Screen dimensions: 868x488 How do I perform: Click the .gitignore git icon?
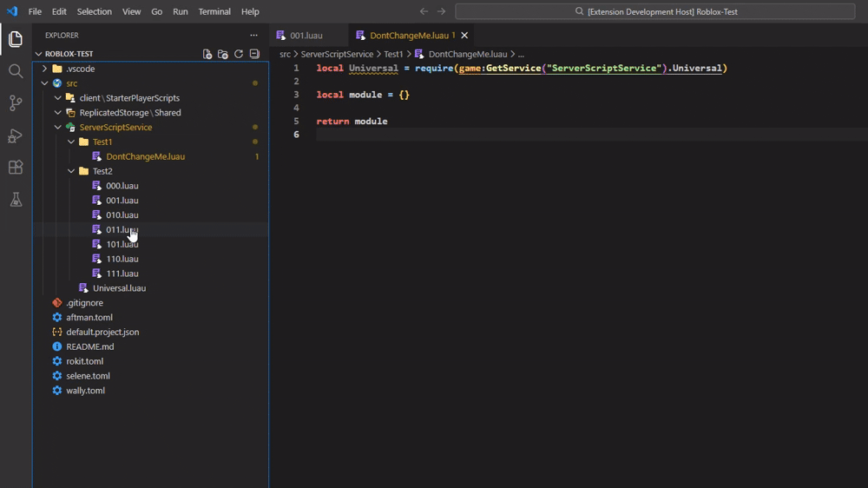tap(57, 302)
